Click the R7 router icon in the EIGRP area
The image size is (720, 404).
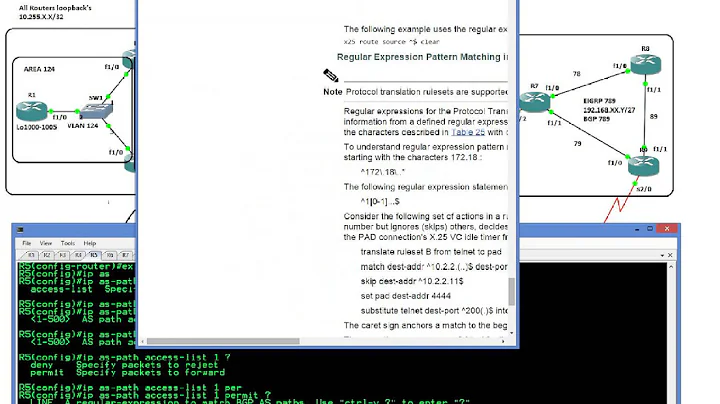click(x=535, y=101)
